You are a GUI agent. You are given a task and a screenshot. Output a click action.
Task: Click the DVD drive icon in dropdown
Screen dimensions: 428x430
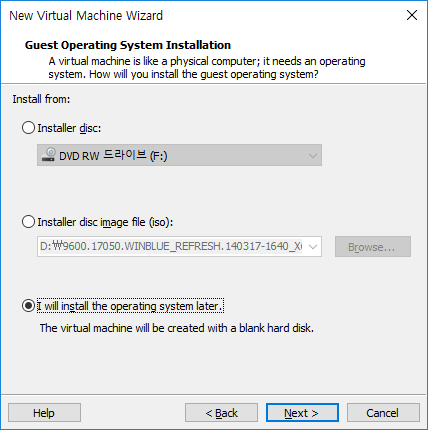click(x=49, y=155)
